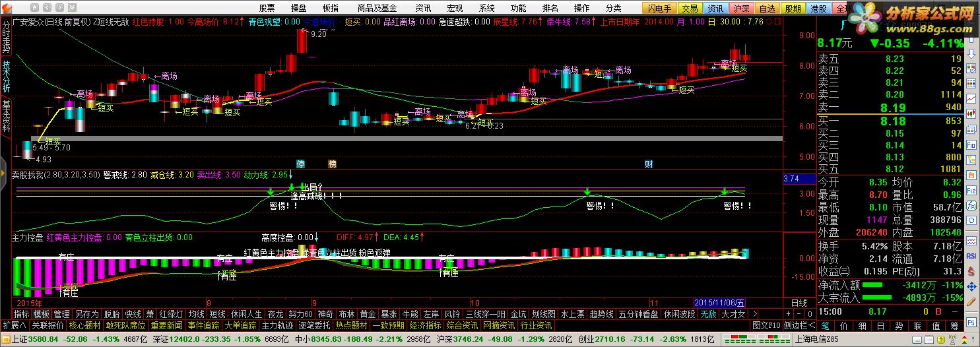Screen dimensions: 980x347
Task: Open the 核心题材 info tab
Action: coord(85,325)
